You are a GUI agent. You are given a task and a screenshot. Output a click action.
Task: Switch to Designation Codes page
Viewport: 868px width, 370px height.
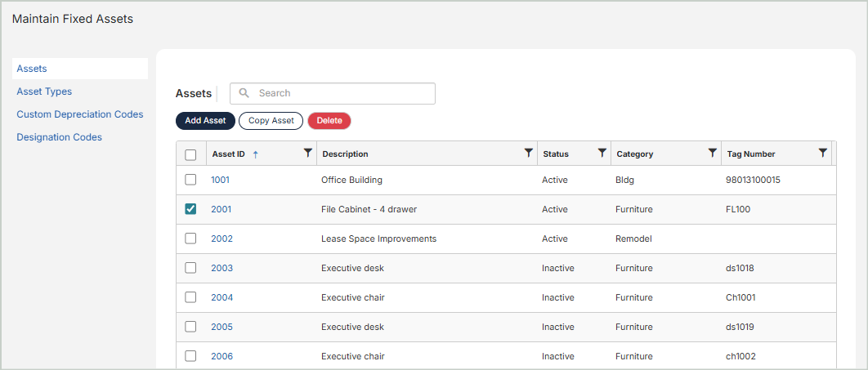(59, 137)
